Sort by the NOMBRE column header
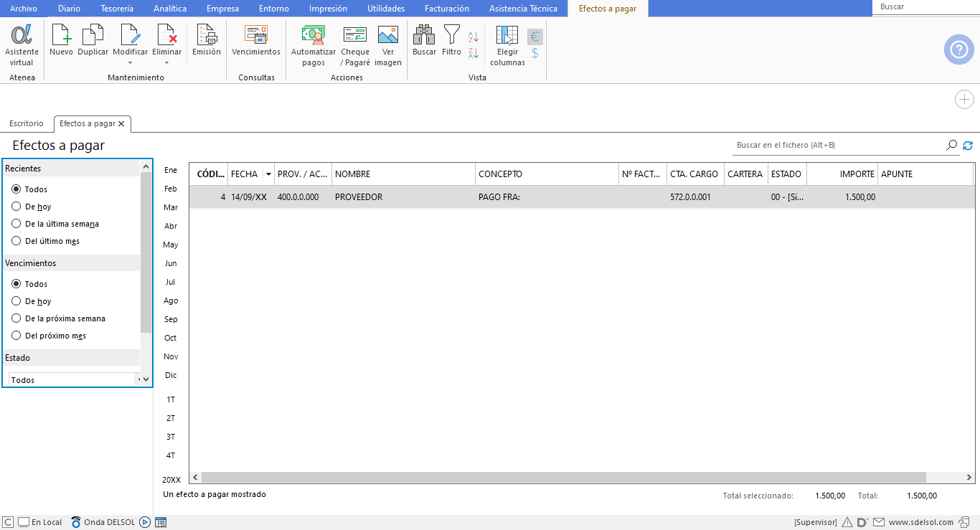Image resolution: width=980 pixels, height=530 pixels. pos(404,174)
